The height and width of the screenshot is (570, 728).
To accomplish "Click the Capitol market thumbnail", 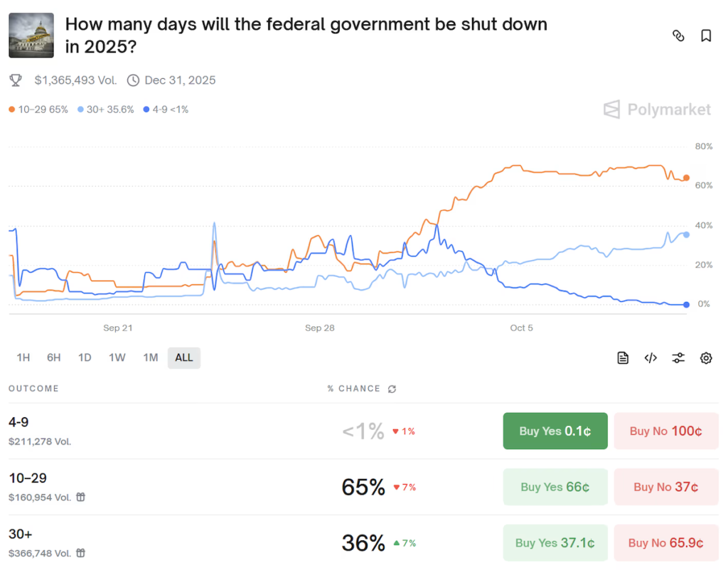I will tap(31, 36).
